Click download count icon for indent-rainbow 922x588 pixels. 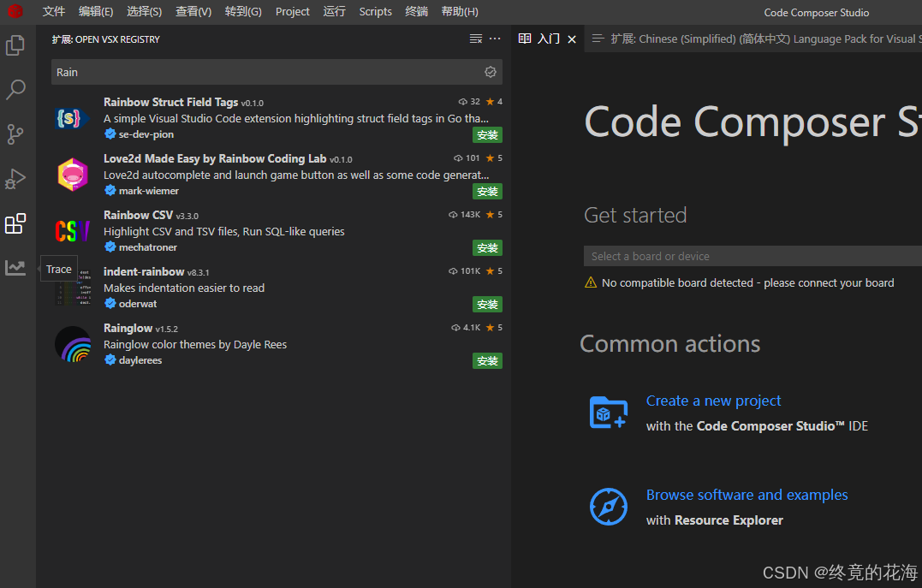coord(453,271)
